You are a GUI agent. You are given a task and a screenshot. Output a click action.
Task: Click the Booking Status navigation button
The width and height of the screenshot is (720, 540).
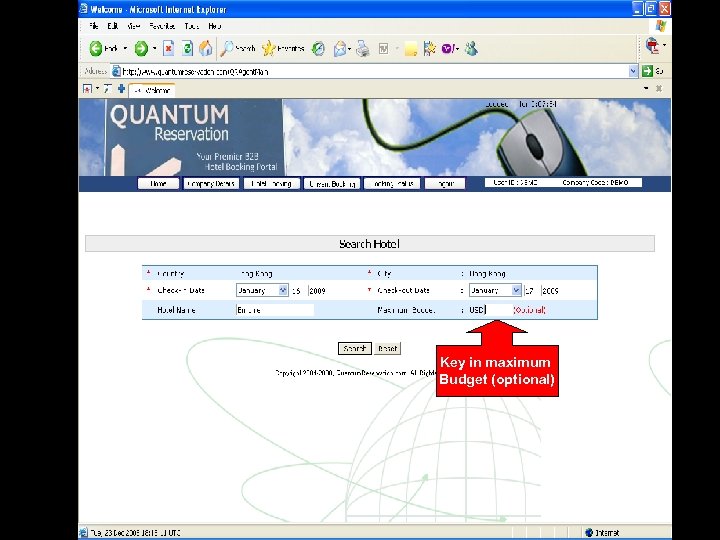click(392, 184)
